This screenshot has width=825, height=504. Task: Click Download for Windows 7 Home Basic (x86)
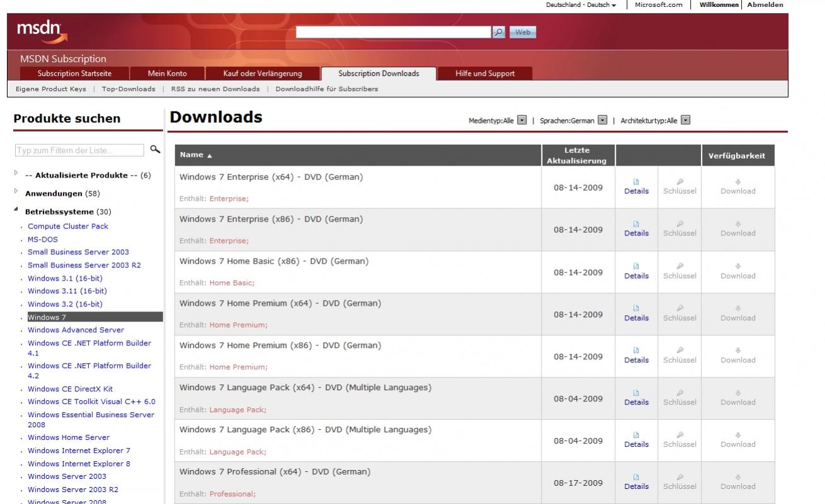pos(737,272)
